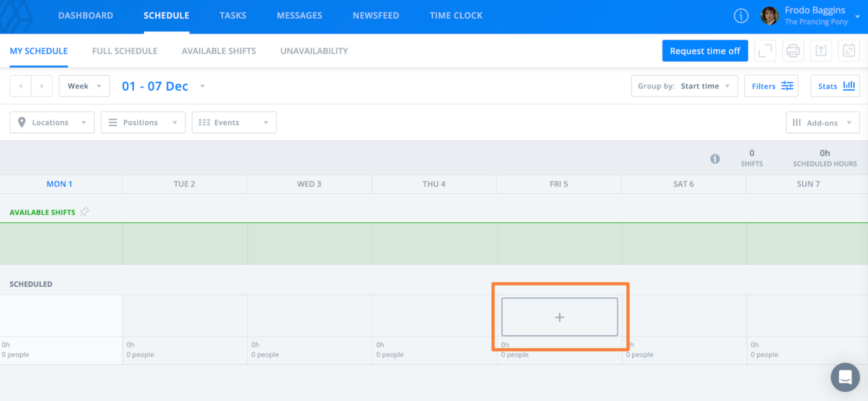Image resolution: width=868 pixels, height=401 pixels.
Task: Click the copy schedule icon
Action: pos(849,51)
